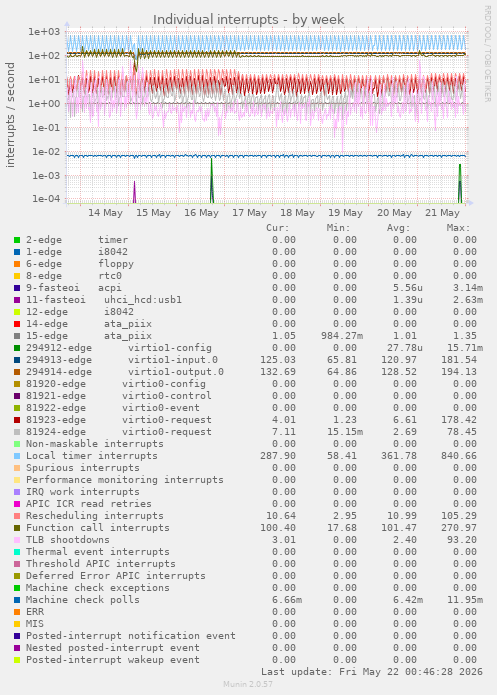
Task: Click the 'Last update' timestamp text
Action: coord(372,672)
